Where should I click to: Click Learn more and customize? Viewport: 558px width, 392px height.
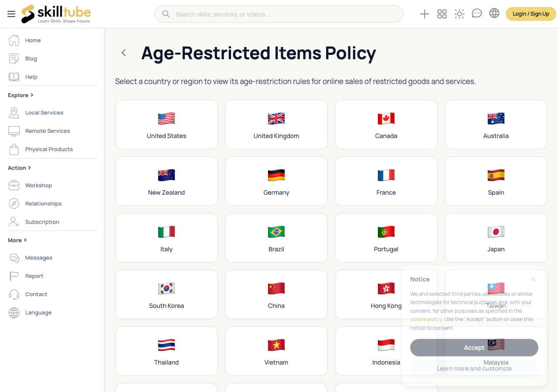point(474,368)
